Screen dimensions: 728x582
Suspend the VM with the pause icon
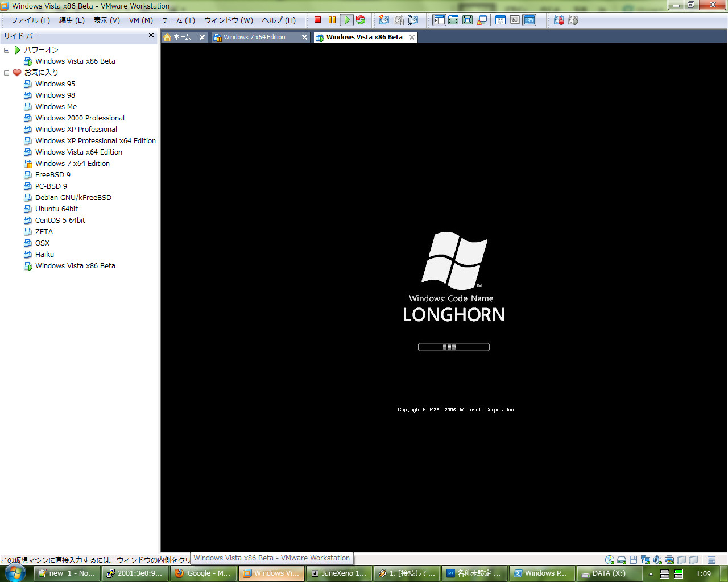pos(332,20)
